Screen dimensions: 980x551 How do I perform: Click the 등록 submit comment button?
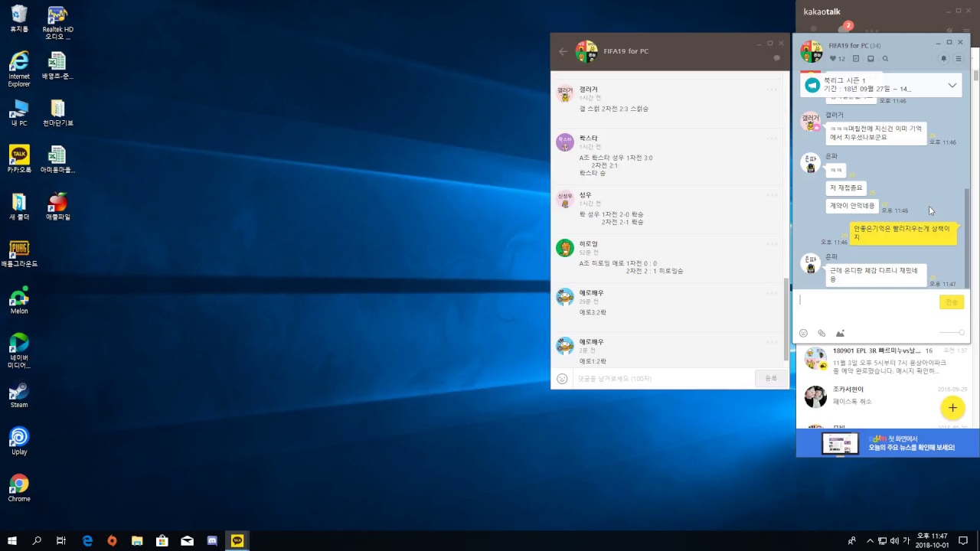(771, 378)
